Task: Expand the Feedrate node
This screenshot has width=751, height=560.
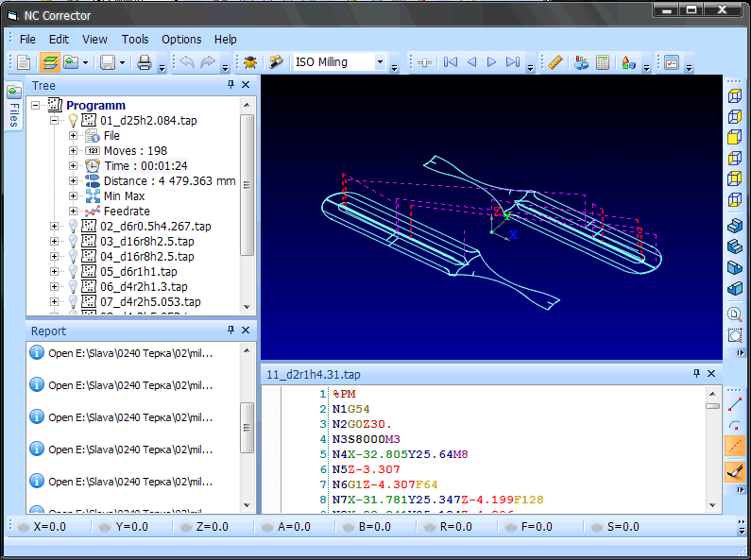Action: pyautogui.click(x=74, y=212)
